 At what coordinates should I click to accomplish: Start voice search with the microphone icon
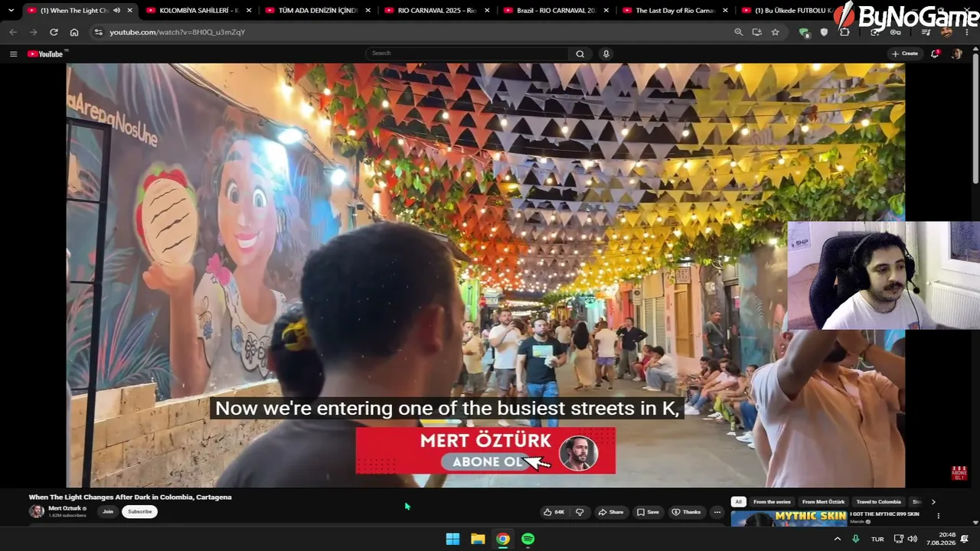606,54
